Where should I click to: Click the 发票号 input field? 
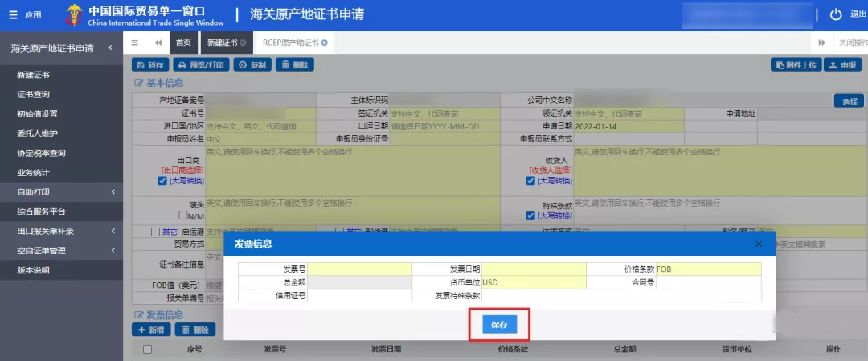[359, 269]
